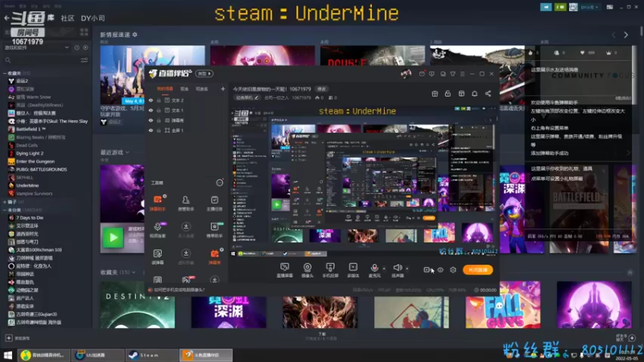The height and width of the screenshot is (362, 644).
Task: Toggle visibility of the 弹幕秀 layer
Action: pyautogui.click(x=151, y=120)
